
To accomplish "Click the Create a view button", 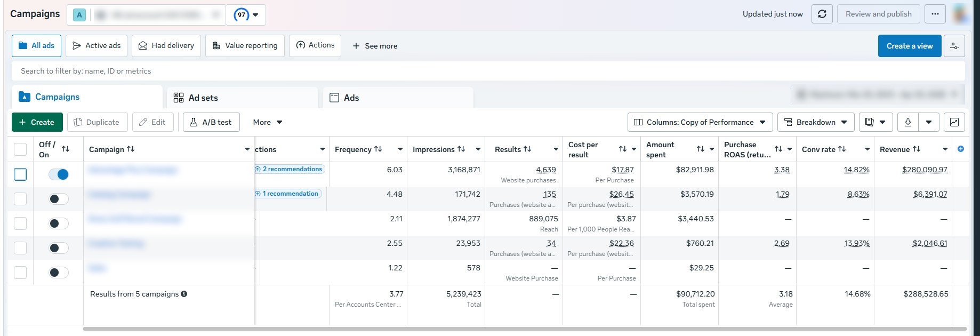I will pos(910,46).
